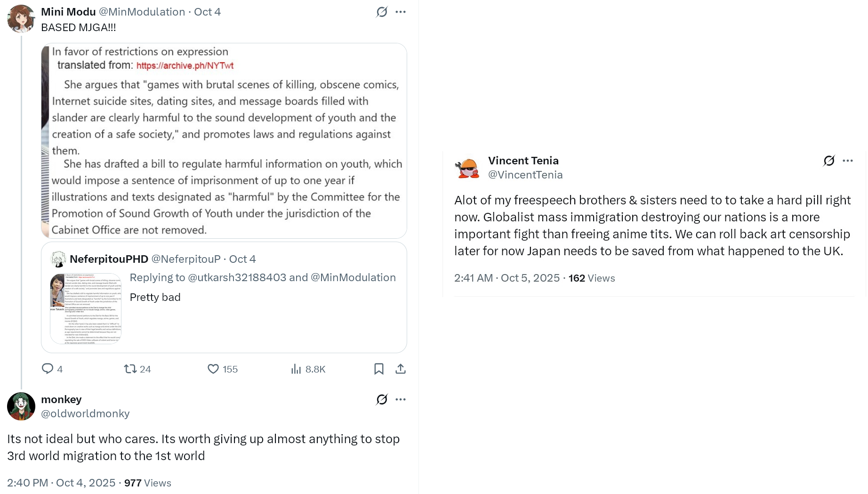Like the post with 155 likes
This screenshot has width=868, height=494.
[x=213, y=369]
